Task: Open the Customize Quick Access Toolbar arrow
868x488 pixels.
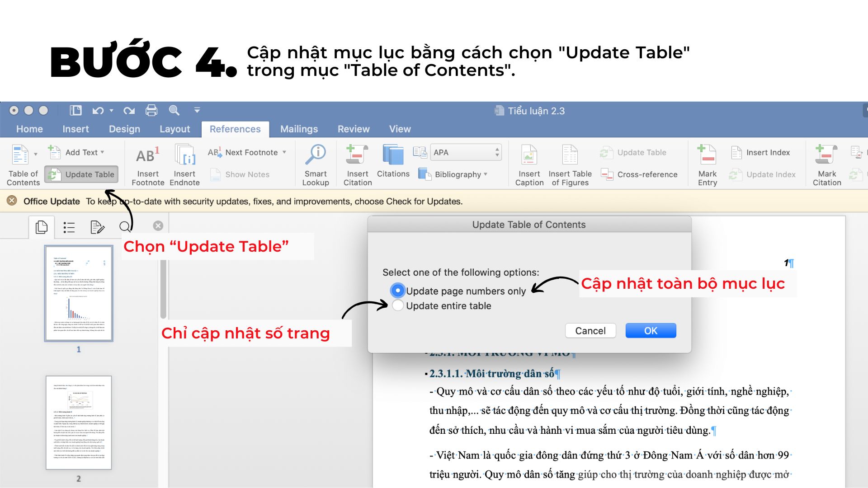Action: (x=197, y=110)
